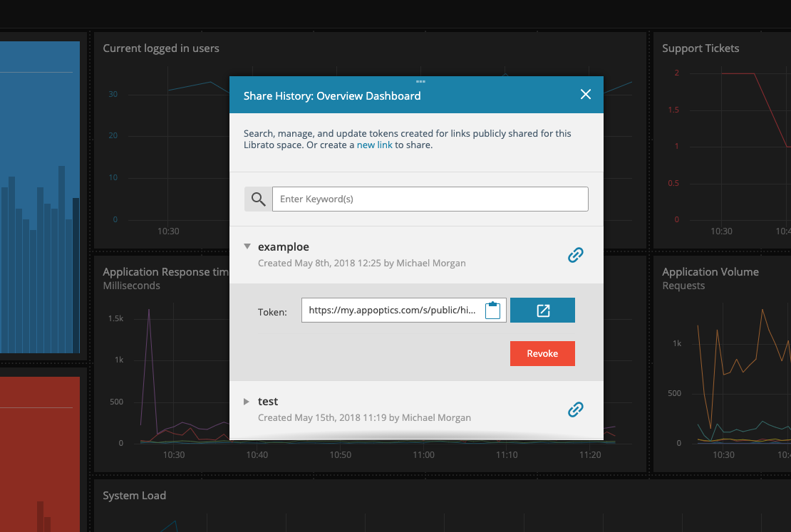791x532 pixels.
Task: Click the X icon in blue header
Action: pos(586,94)
